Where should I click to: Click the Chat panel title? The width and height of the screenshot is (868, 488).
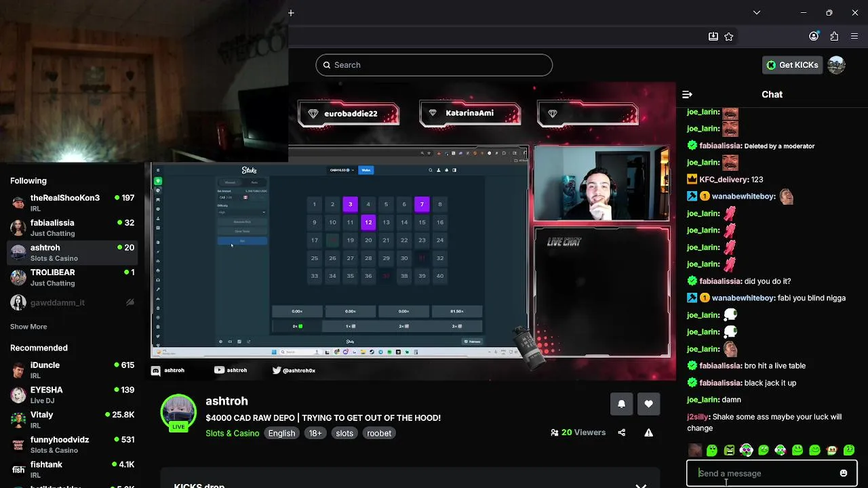(x=772, y=95)
